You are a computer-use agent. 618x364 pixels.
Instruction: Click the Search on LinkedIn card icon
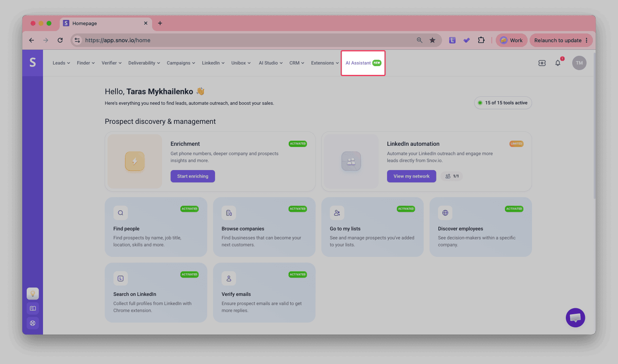click(x=121, y=278)
